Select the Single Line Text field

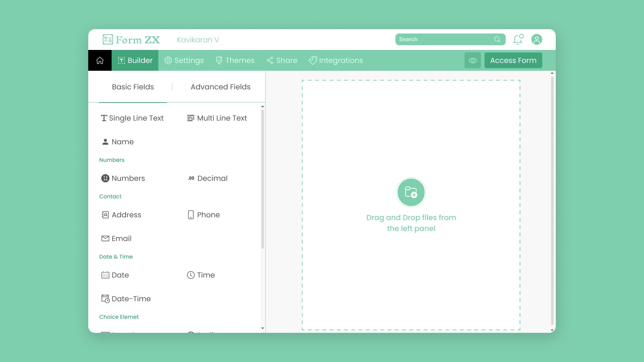(x=132, y=118)
